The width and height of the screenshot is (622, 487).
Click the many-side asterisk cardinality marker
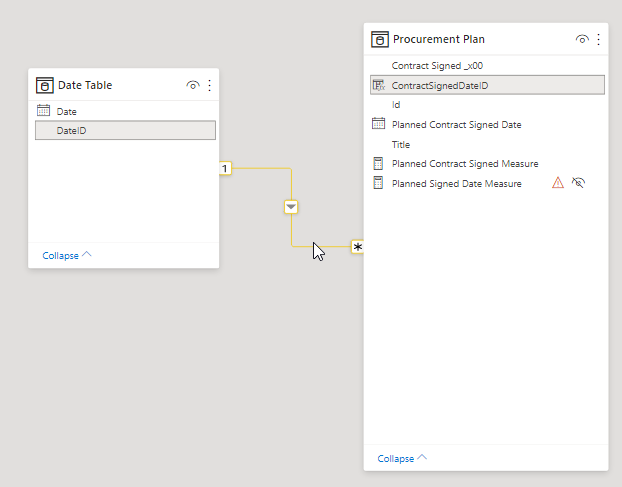(x=357, y=247)
